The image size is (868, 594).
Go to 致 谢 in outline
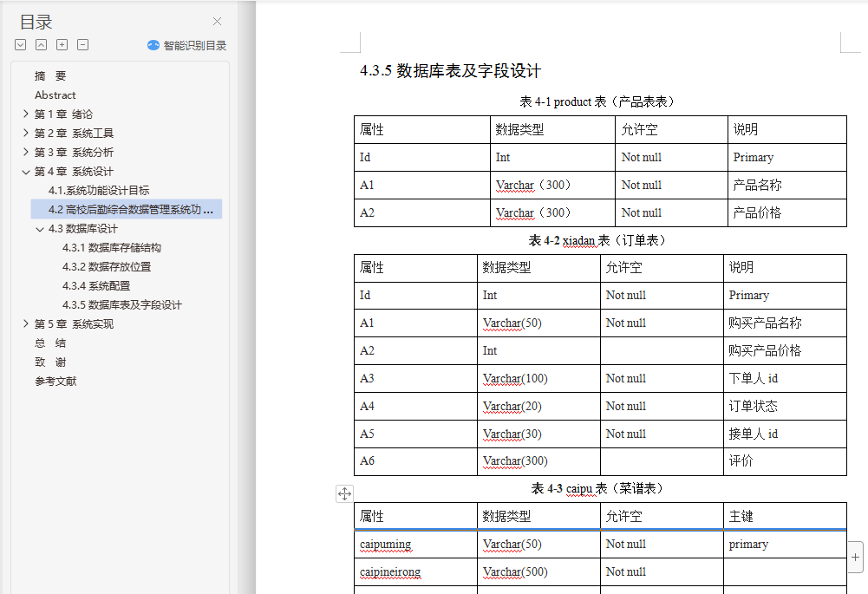[x=50, y=362]
